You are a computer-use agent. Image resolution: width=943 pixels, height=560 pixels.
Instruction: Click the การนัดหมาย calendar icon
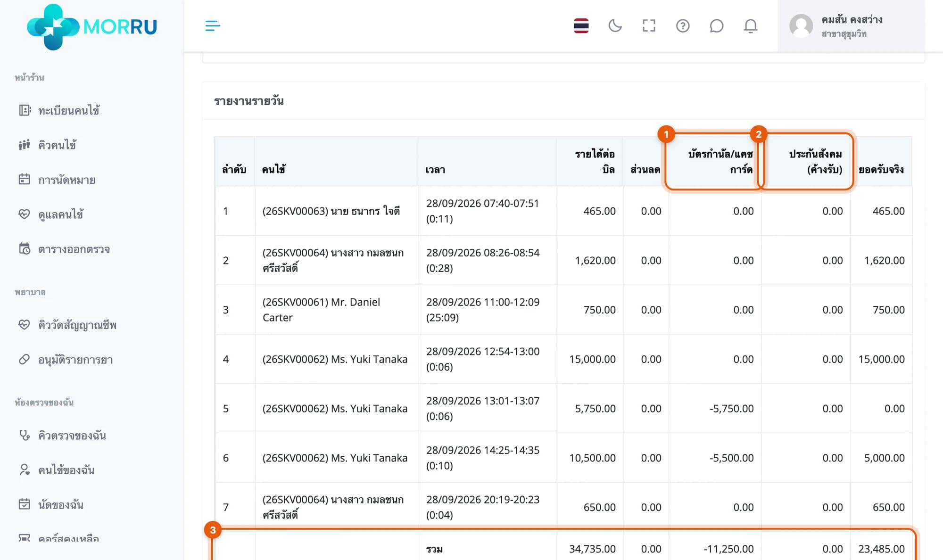coord(25,179)
